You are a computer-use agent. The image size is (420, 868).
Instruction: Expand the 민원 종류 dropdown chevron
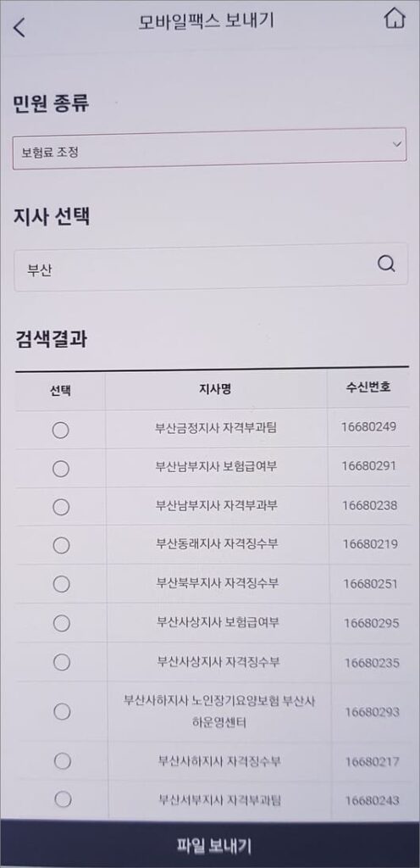[x=396, y=144]
